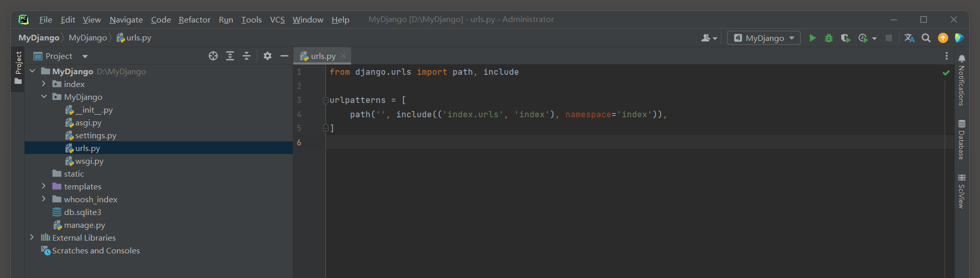Open the Tools menu
This screenshot has width=980, height=278.
[x=252, y=19]
